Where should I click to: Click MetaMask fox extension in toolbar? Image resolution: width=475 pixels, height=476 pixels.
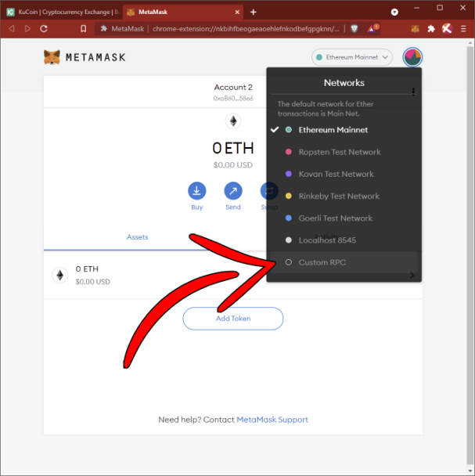[416, 29]
